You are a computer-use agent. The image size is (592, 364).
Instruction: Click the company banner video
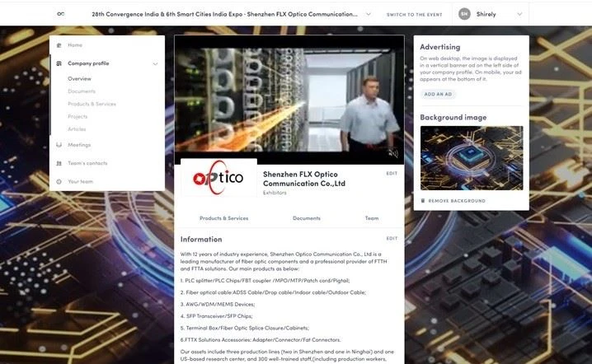point(289,100)
